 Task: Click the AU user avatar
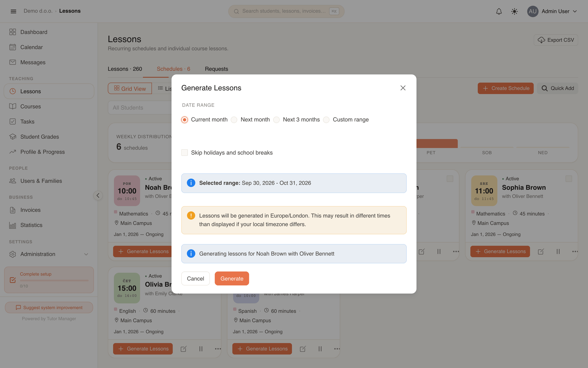click(x=532, y=11)
